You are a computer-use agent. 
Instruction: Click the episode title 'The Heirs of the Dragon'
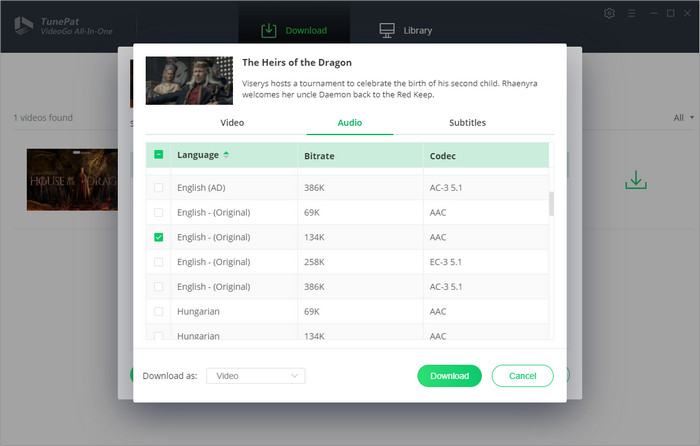click(297, 63)
